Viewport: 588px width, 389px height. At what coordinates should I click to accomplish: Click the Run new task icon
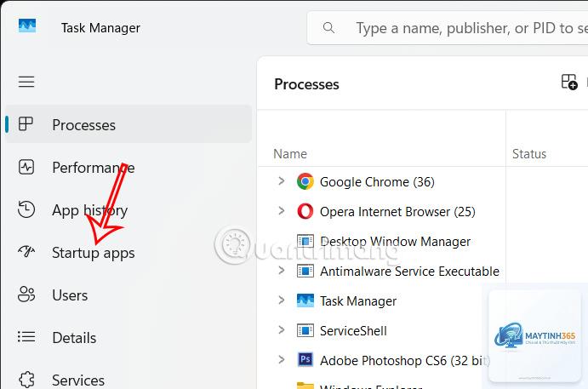(x=569, y=82)
